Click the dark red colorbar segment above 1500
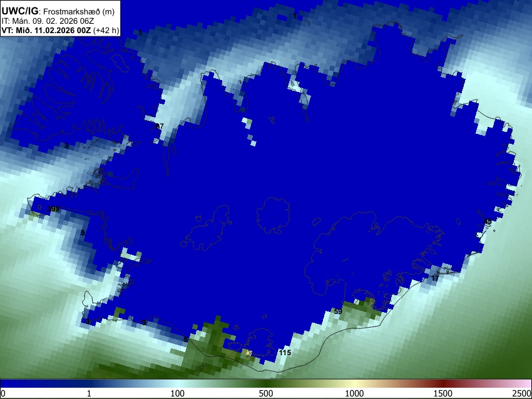Viewport: 532px width, 399px height. (442, 383)
